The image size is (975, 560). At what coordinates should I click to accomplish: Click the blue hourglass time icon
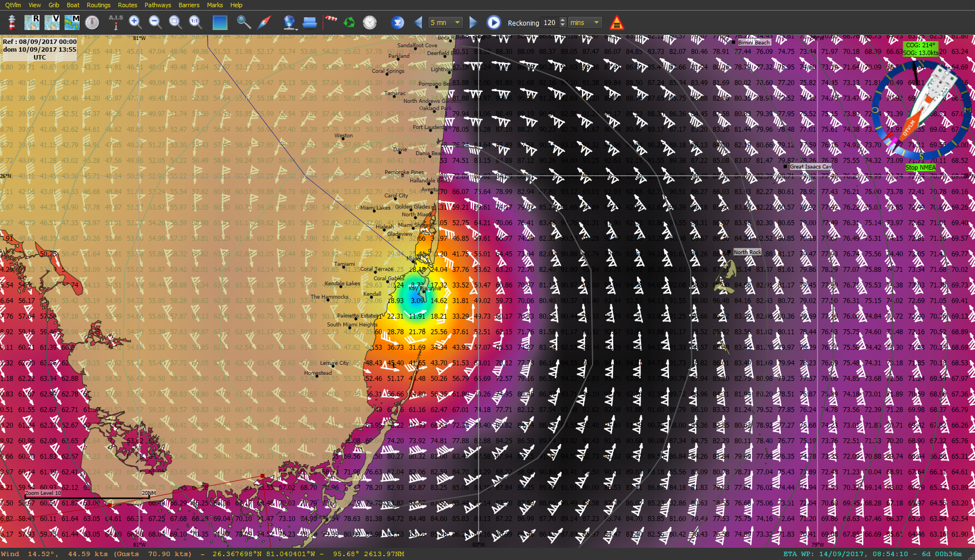click(397, 22)
